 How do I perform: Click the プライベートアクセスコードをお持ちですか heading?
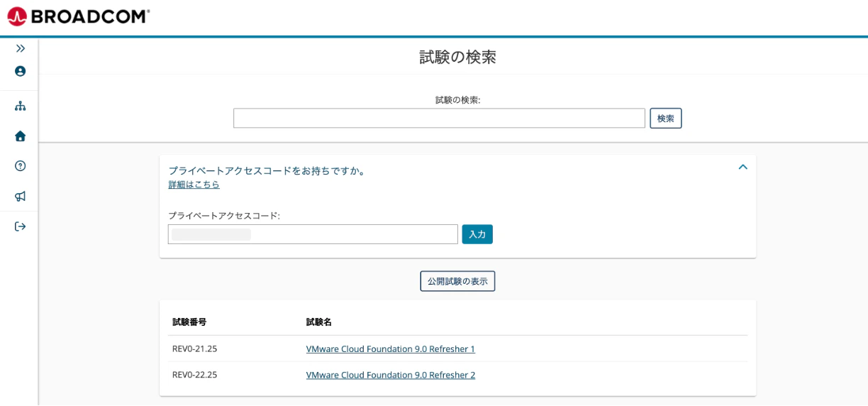pos(267,171)
